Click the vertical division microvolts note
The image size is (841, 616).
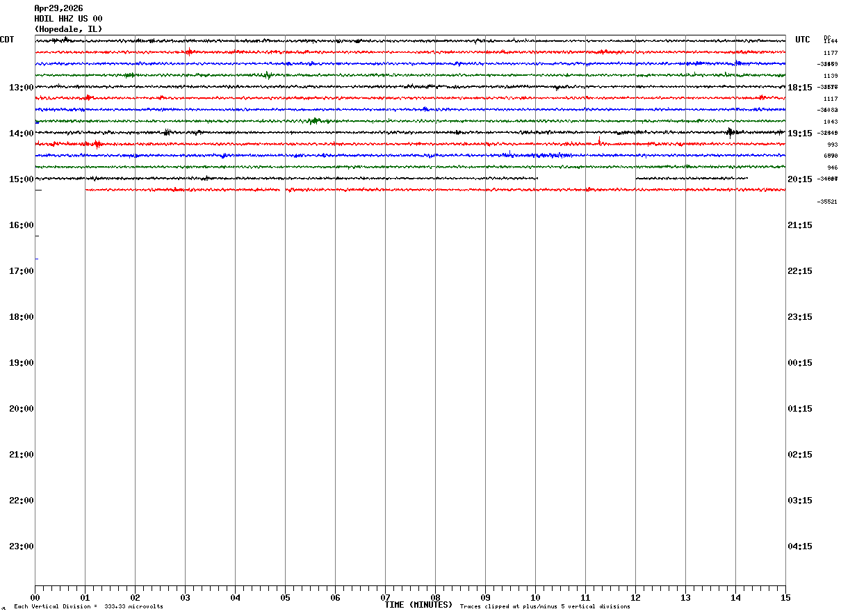(x=88, y=607)
